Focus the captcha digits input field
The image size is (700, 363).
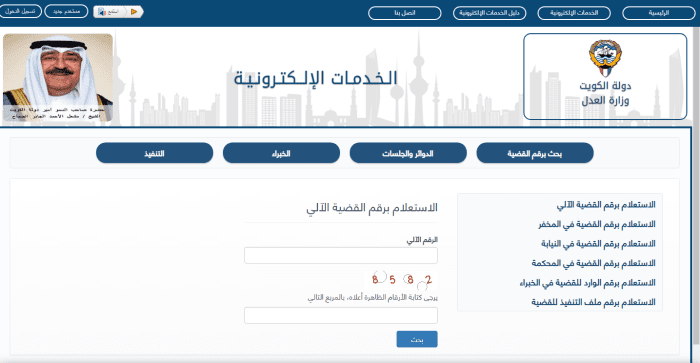341,315
